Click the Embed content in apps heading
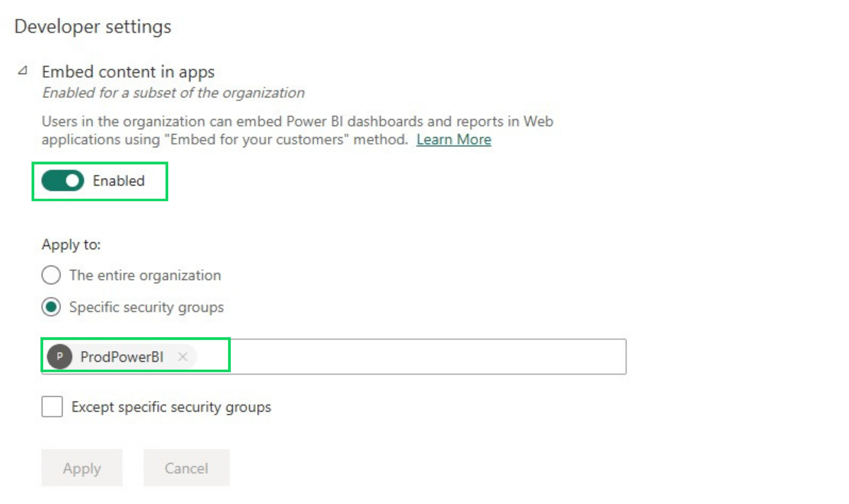This screenshot has width=849, height=504. (x=128, y=72)
